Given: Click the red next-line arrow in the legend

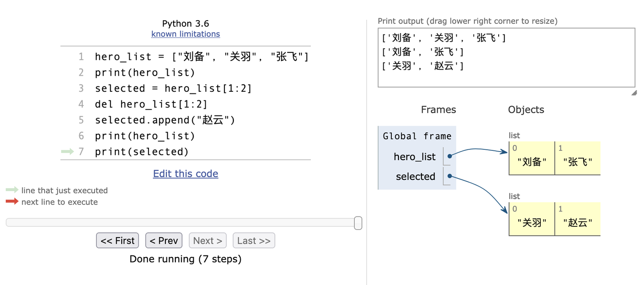Looking at the screenshot, I should (x=12, y=202).
